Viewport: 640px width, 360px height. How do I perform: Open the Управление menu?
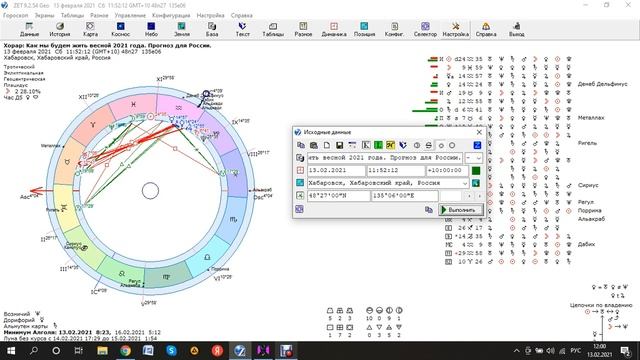click(x=130, y=15)
